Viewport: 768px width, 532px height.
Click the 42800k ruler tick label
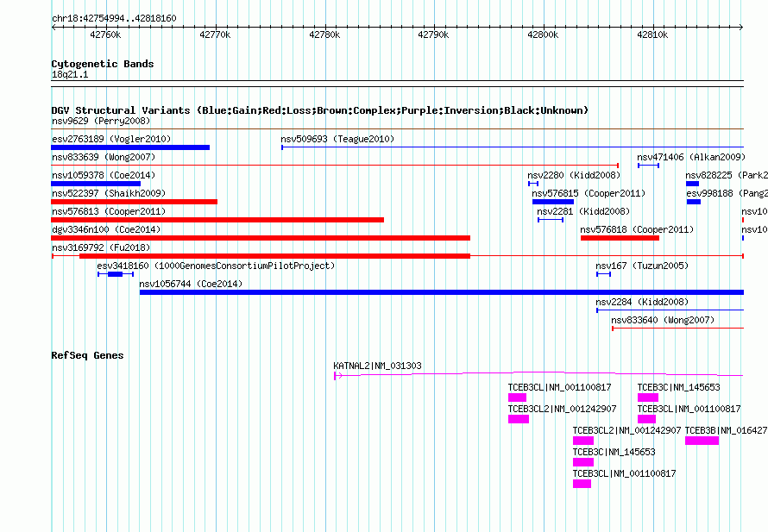tap(543, 34)
